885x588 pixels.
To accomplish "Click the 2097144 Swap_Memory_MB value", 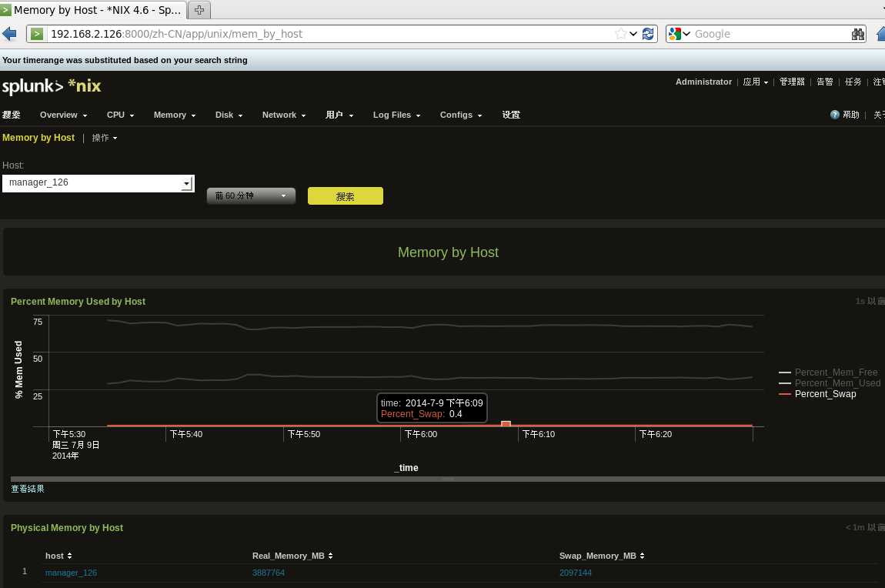I will tap(575, 573).
